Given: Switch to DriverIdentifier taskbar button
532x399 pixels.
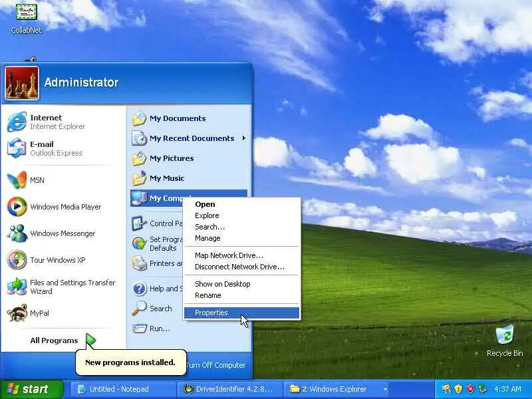Looking at the screenshot, I should pyautogui.click(x=229, y=389).
